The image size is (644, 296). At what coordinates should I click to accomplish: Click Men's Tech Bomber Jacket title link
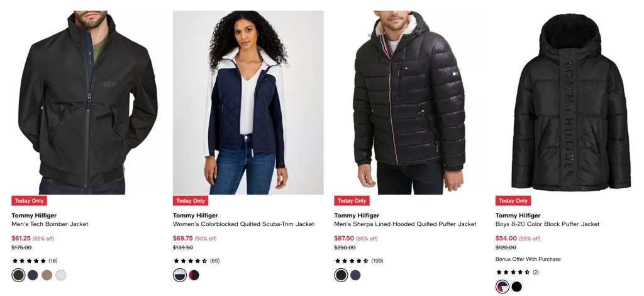point(50,224)
